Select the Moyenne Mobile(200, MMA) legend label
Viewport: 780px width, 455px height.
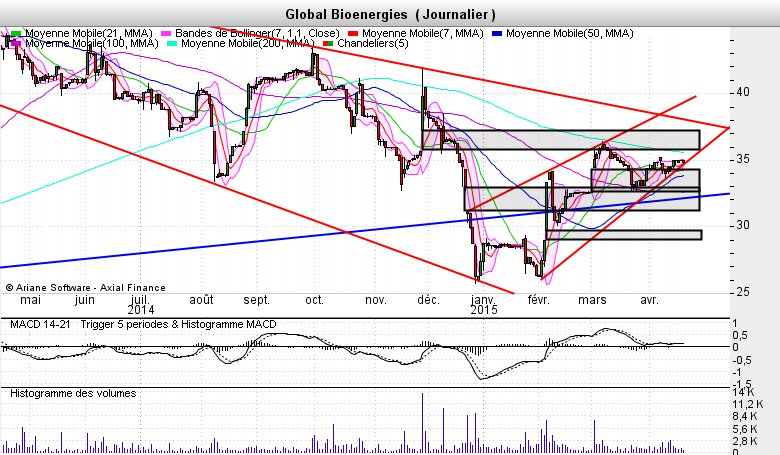tap(248, 44)
